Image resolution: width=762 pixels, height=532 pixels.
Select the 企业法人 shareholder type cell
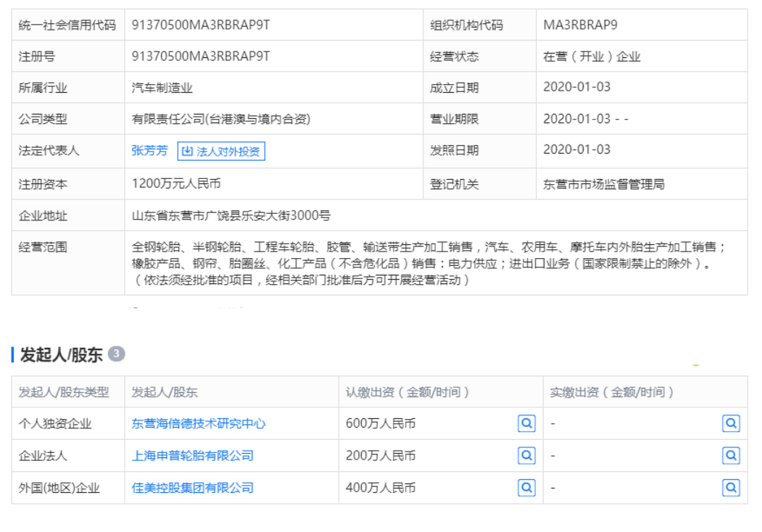(43, 456)
